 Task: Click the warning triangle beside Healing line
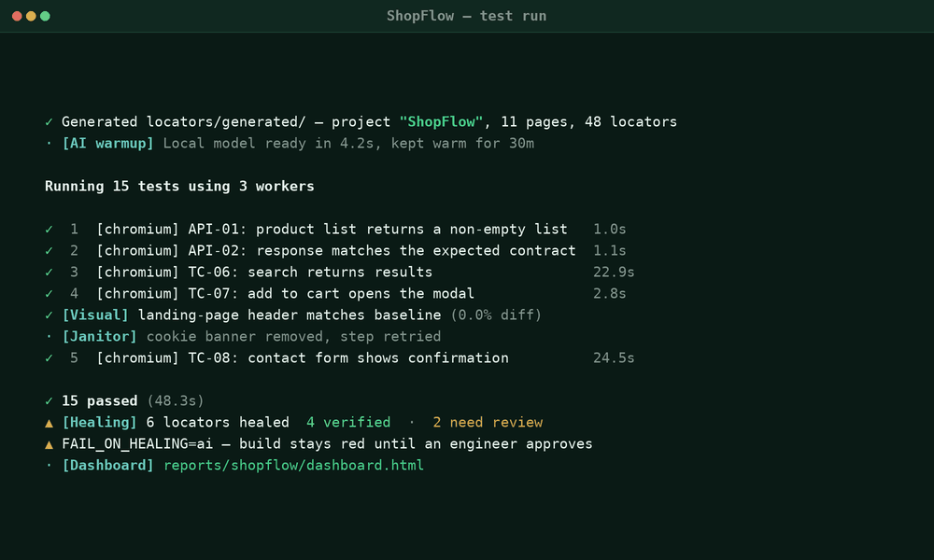pos(49,423)
